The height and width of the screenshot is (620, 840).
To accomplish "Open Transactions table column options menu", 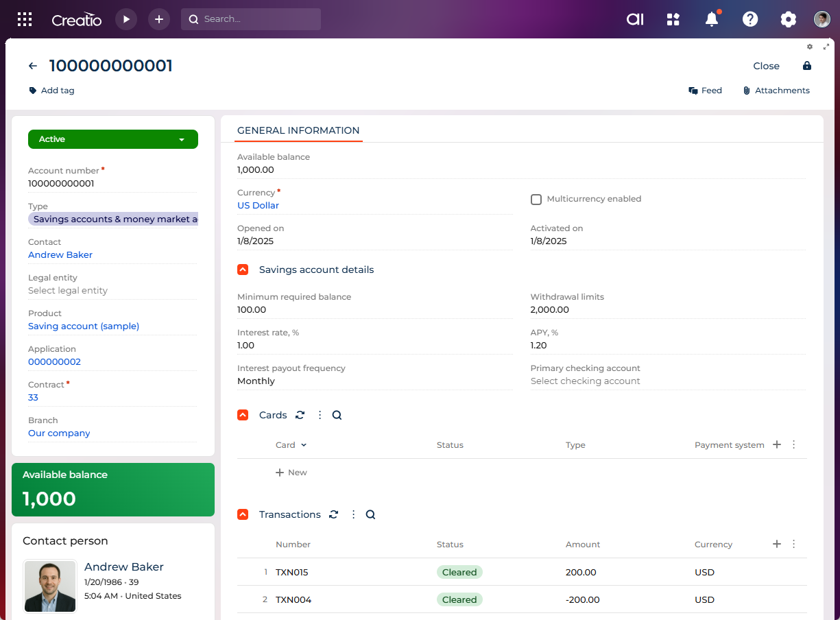I will pos(794,544).
